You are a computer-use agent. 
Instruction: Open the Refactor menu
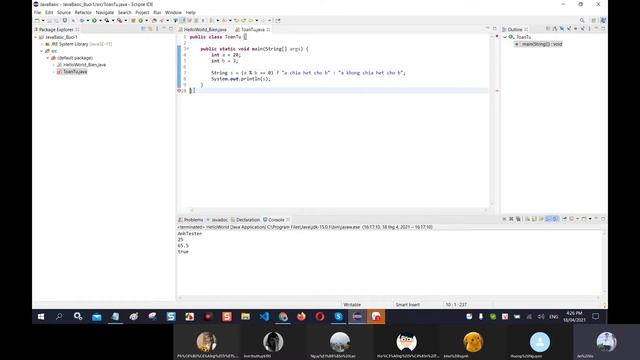click(83, 13)
